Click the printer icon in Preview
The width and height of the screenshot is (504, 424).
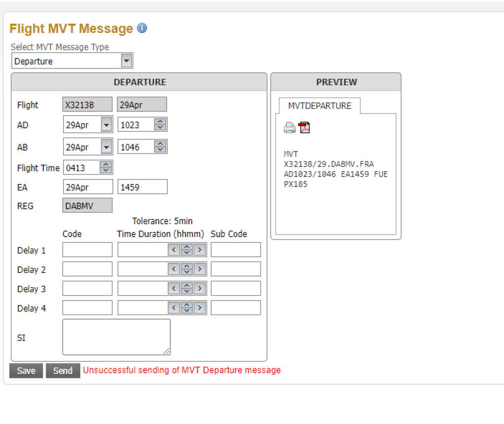[x=290, y=128]
